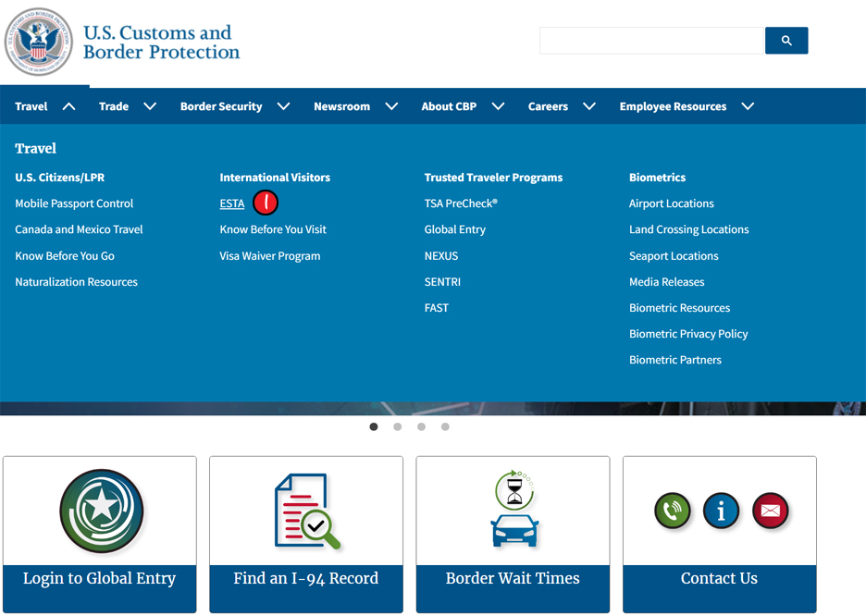866x616 pixels.
Task: Collapse the Travel menu chevron
Action: (69, 106)
